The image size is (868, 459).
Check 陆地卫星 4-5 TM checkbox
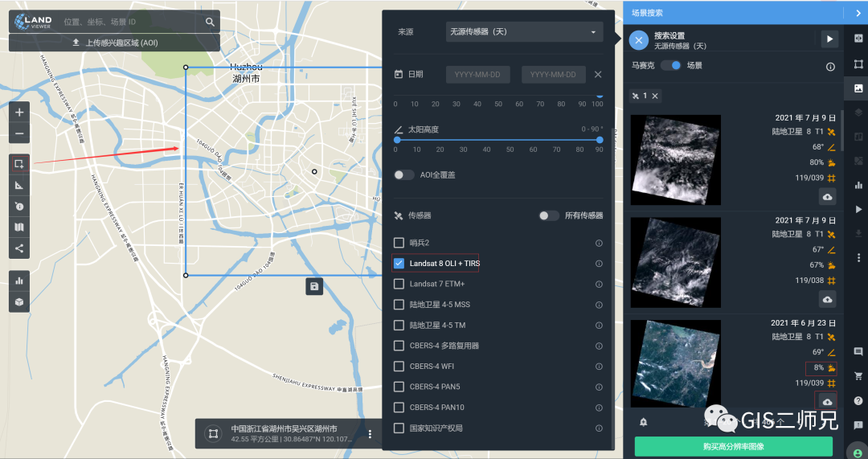(399, 325)
